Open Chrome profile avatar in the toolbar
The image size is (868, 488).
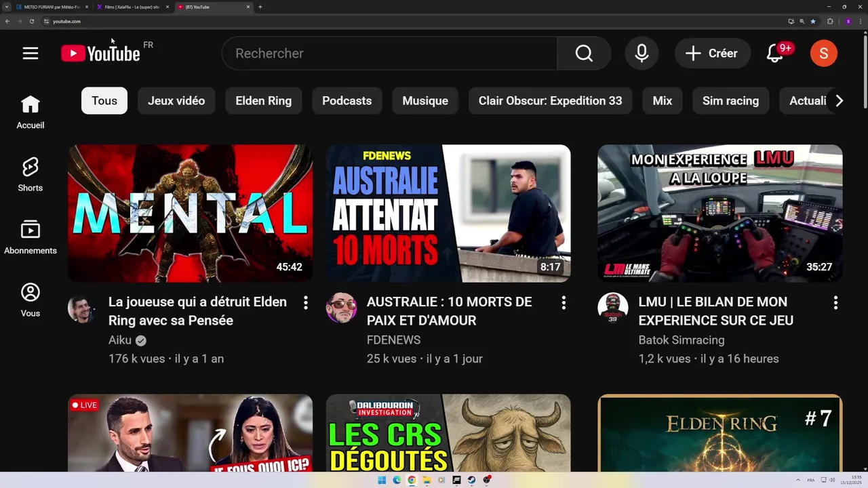click(848, 21)
